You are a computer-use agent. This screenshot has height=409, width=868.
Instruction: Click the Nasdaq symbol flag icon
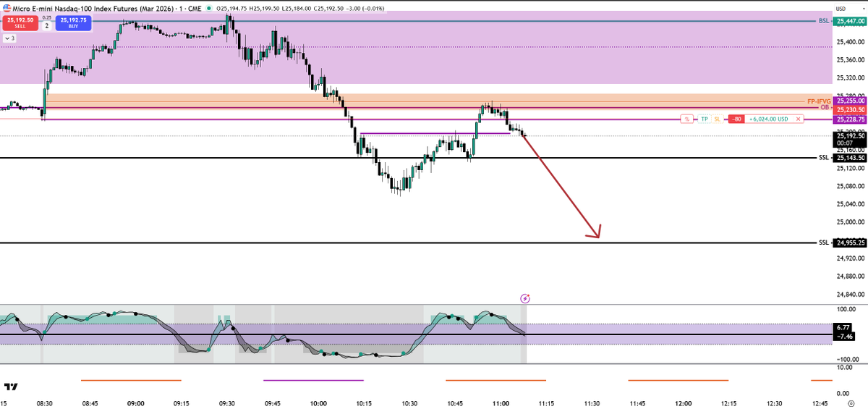coord(7,9)
